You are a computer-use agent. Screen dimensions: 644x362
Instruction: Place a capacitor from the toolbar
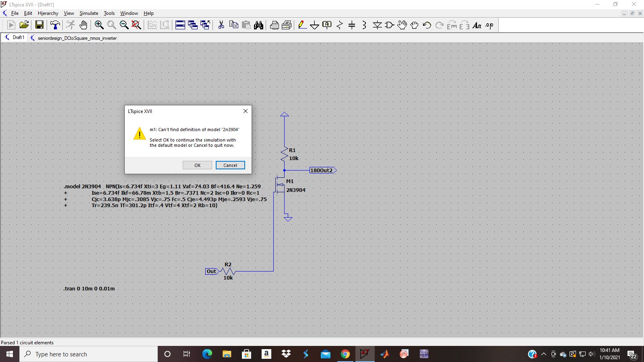[352, 25]
